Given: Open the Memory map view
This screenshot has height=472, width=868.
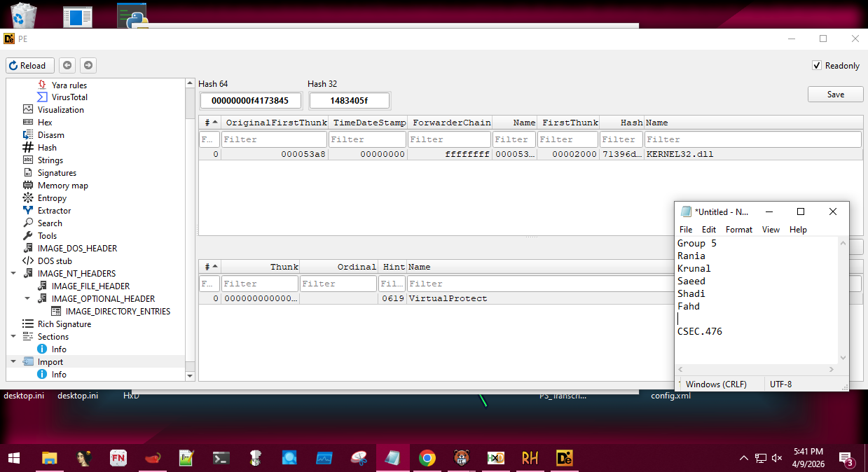Looking at the screenshot, I should coord(62,186).
